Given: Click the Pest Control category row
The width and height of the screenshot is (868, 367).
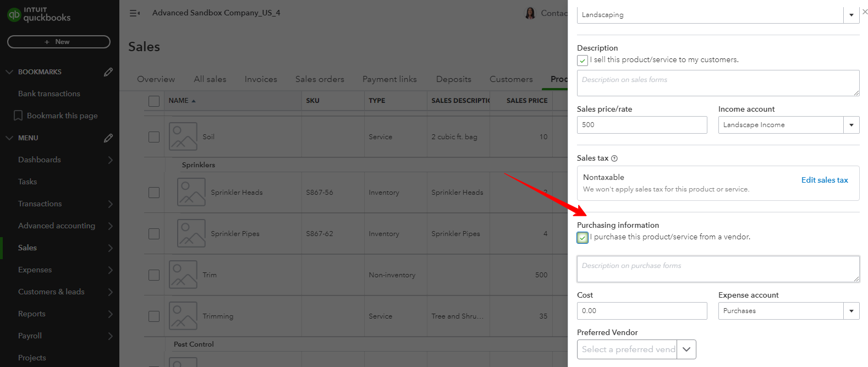Looking at the screenshot, I should point(194,344).
